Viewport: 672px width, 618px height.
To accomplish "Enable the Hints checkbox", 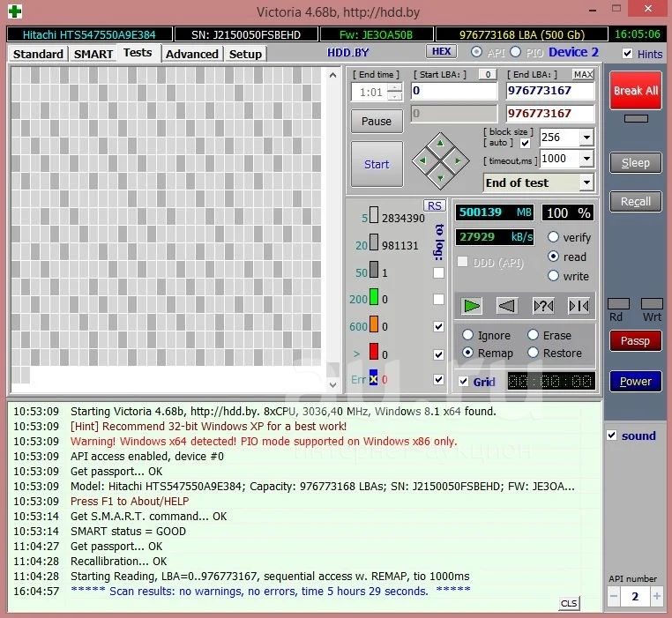I will click(x=627, y=54).
